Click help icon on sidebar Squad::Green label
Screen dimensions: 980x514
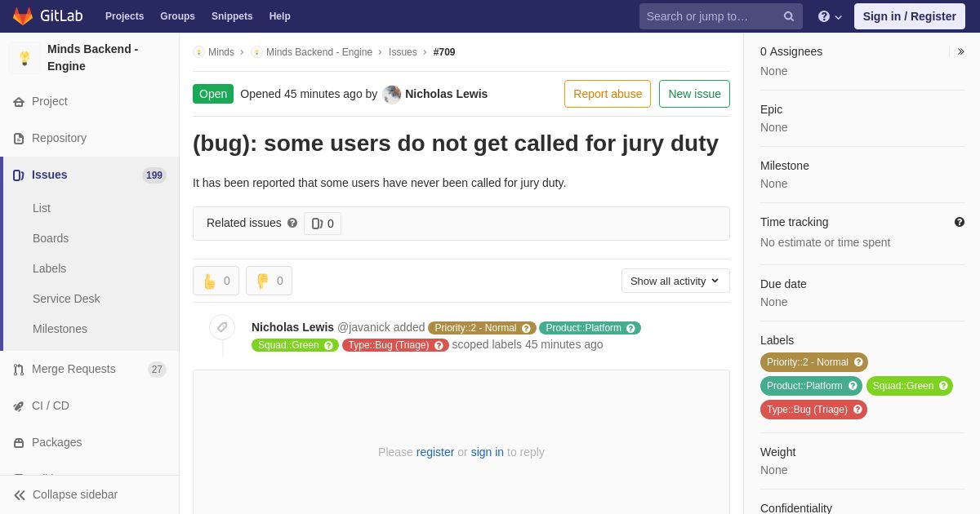click(943, 386)
